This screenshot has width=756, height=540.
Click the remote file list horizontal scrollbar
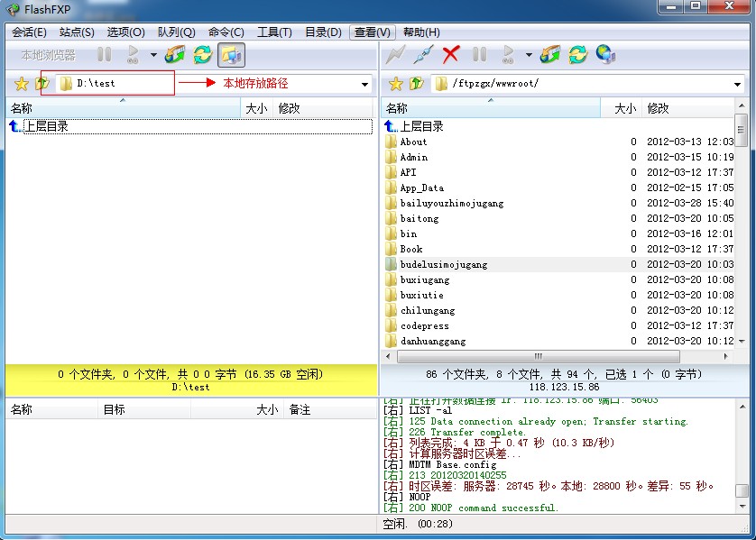click(541, 355)
